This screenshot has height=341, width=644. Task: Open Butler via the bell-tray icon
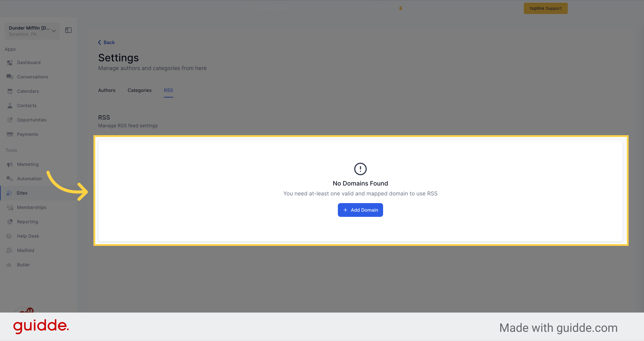(x=9, y=265)
